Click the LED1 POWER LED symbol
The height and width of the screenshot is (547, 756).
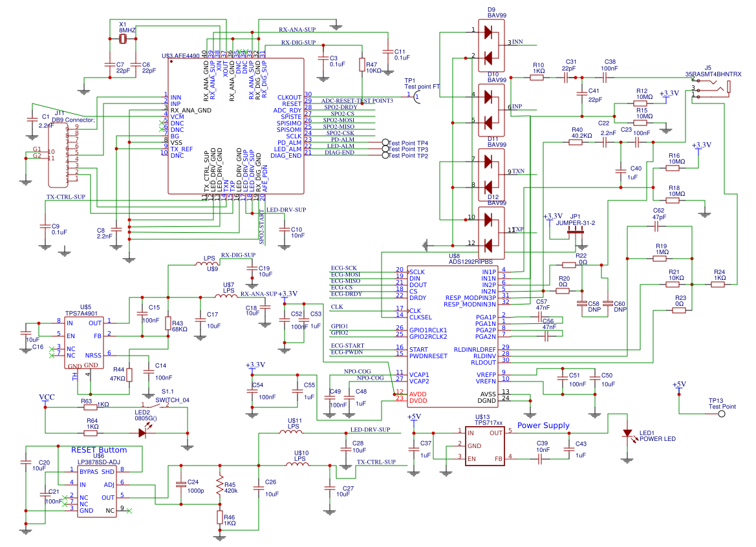click(x=627, y=433)
